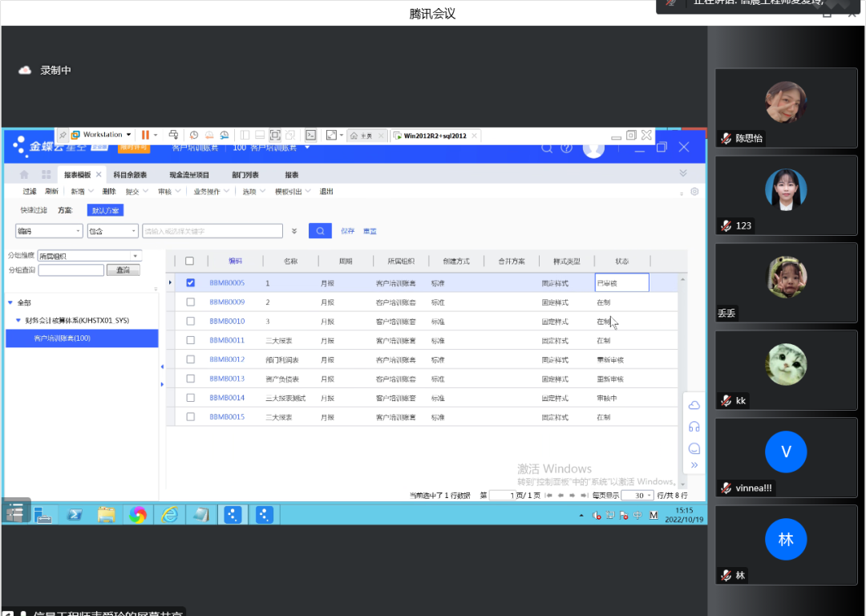Screen dimensions: 866x616
Task: Open the help question-mark icon
Action: point(567,148)
